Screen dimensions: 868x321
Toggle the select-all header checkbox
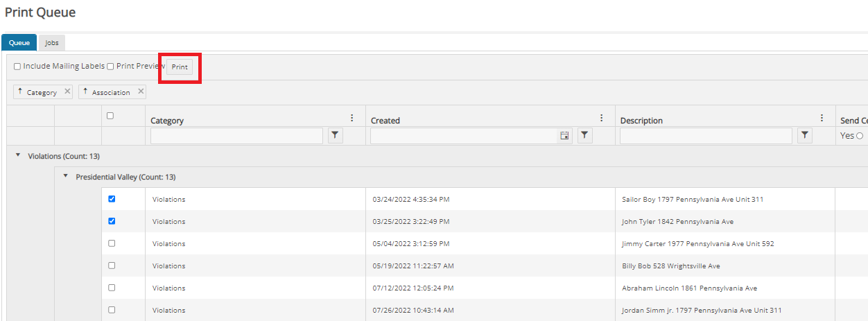110,116
